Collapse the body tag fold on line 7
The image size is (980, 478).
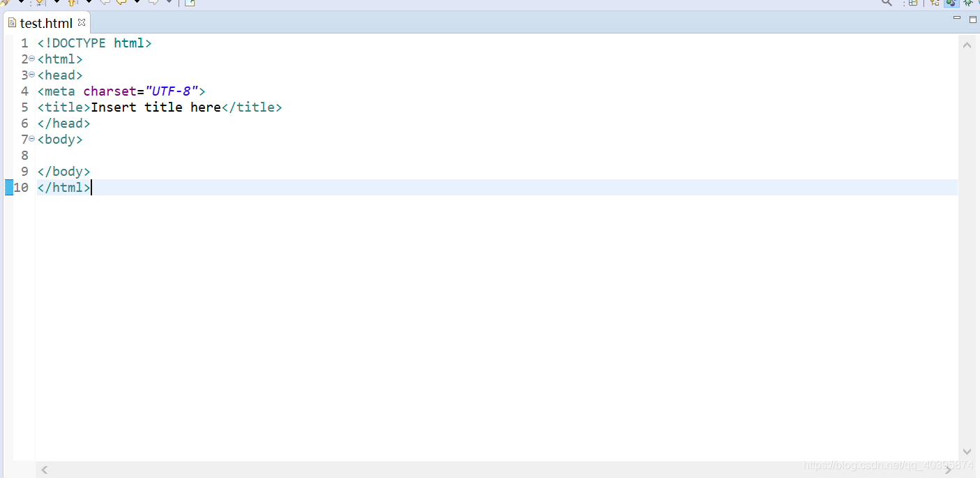pos(32,139)
